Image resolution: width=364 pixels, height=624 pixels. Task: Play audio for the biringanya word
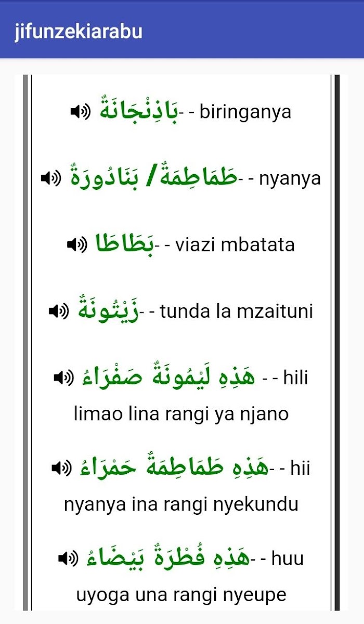80,111
